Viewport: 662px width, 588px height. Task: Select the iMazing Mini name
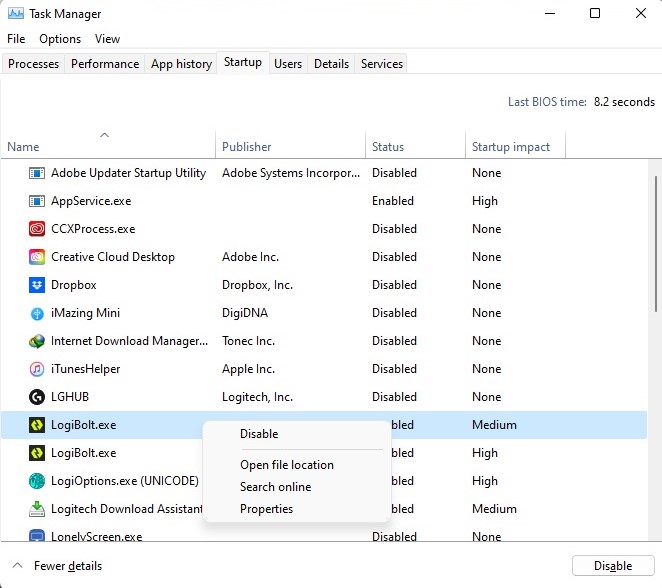tap(85, 313)
